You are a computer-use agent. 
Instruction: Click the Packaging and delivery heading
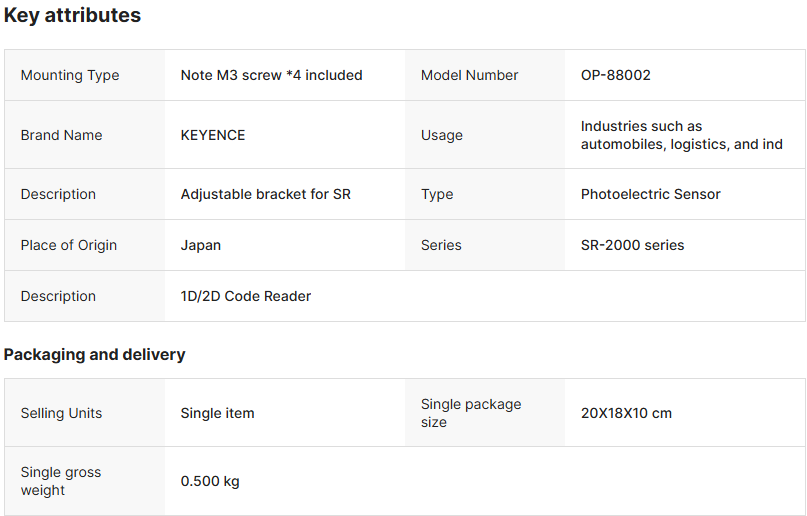click(x=94, y=354)
